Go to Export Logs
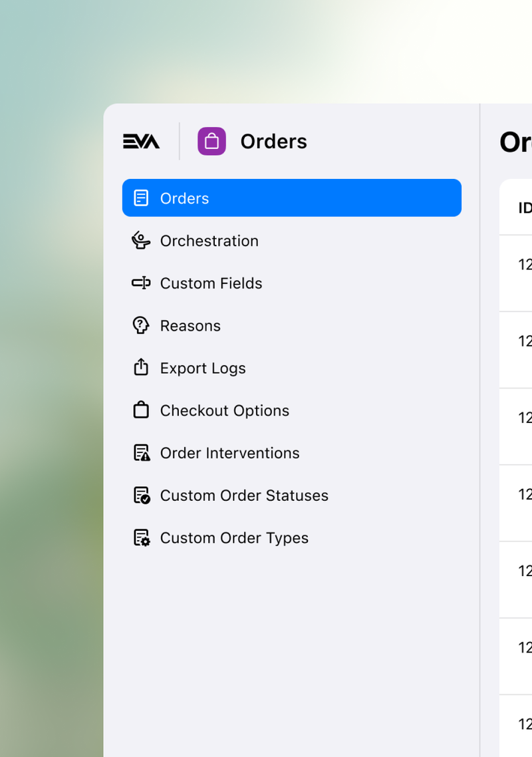The width and height of the screenshot is (532, 757). pos(203,367)
